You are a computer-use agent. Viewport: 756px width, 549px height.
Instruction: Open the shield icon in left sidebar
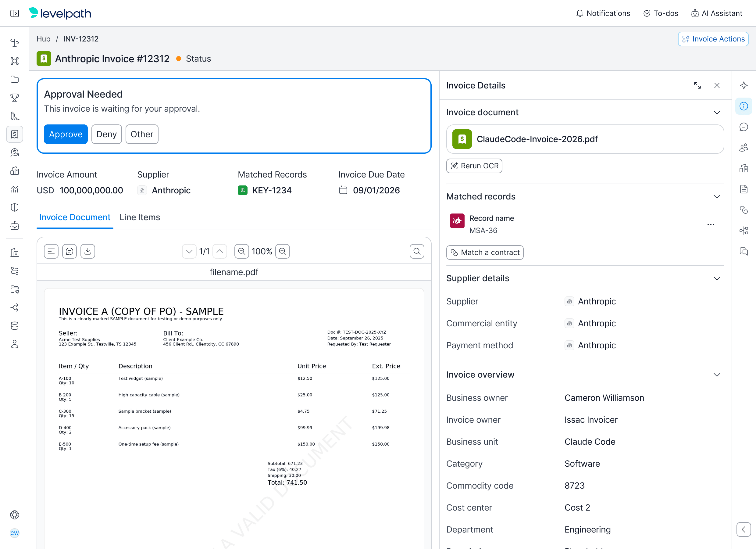click(14, 207)
